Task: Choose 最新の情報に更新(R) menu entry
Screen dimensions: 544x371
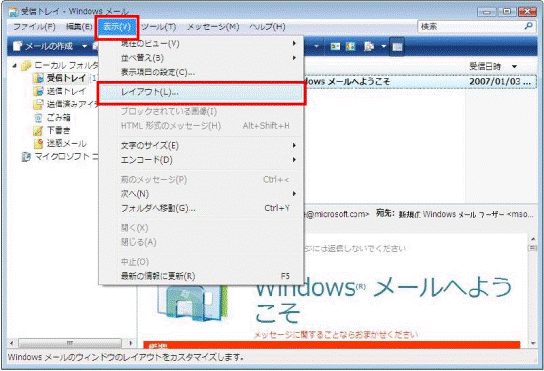Action: click(x=201, y=276)
